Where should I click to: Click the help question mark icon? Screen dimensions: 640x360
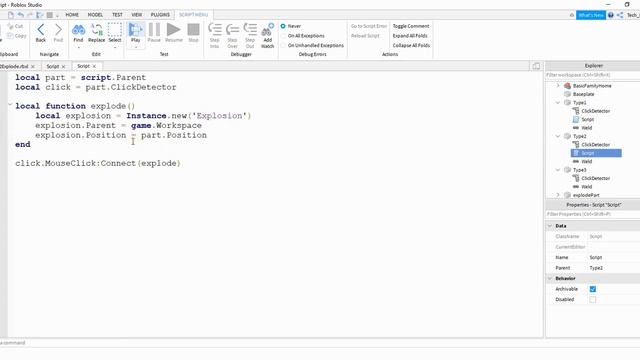pos(611,15)
